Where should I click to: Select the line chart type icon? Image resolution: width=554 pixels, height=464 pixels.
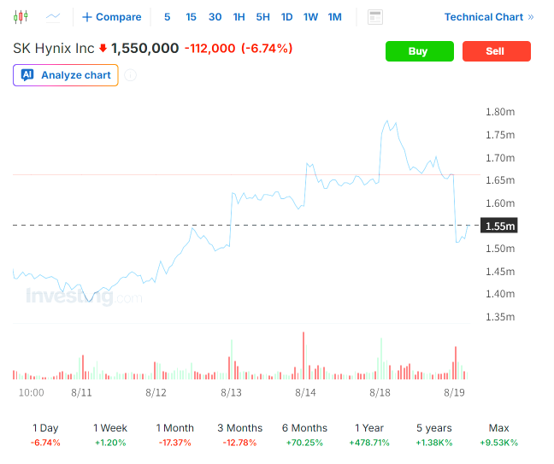coord(53,17)
